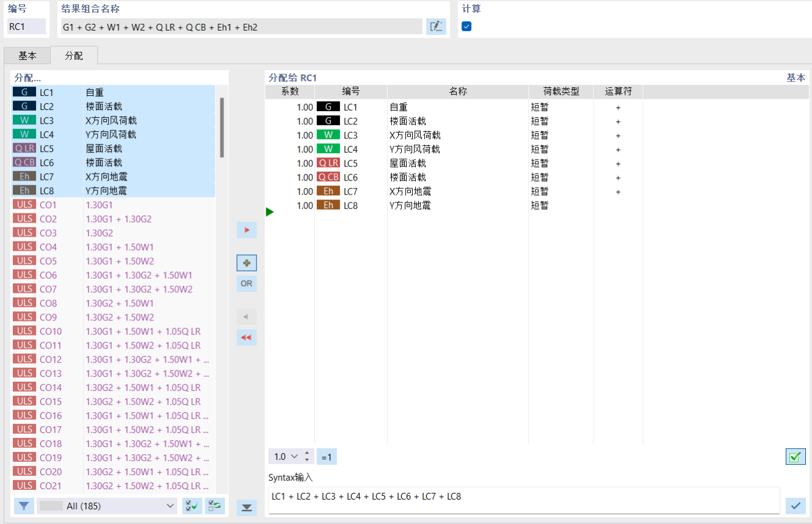
Task: Select CO5 1.30G1 + 1.50W2
Action: point(114,260)
